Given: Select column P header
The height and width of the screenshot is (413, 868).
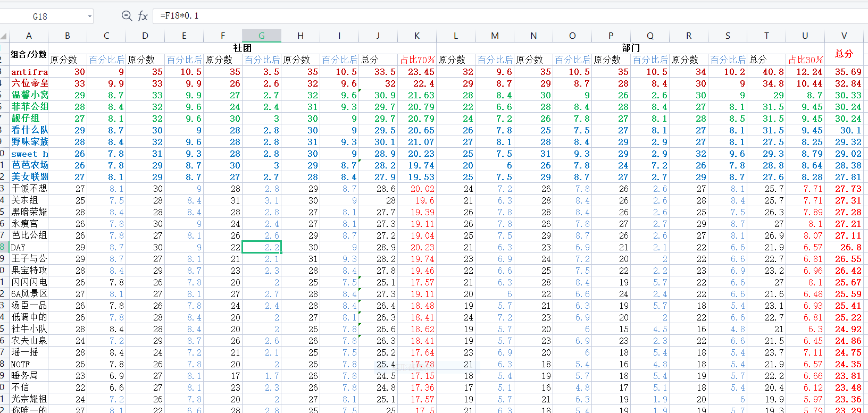Looking at the screenshot, I should 611,36.
